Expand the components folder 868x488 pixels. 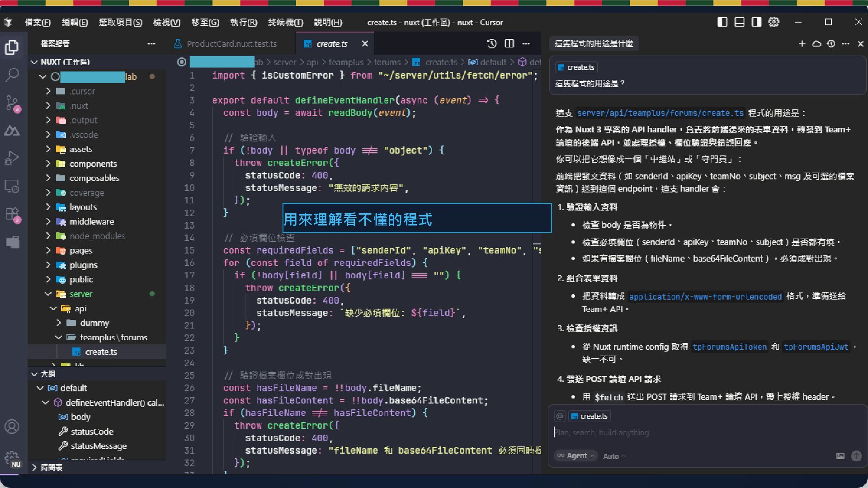93,164
